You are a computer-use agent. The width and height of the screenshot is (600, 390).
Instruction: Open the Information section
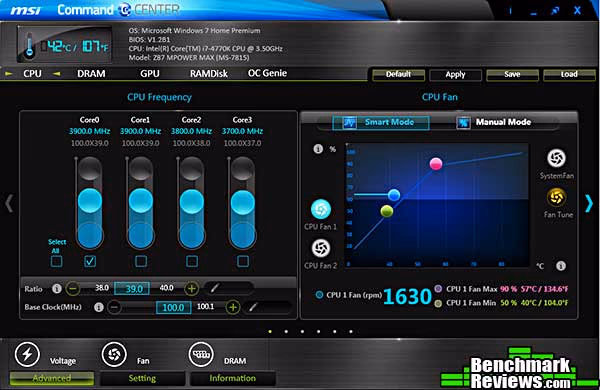click(233, 379)
